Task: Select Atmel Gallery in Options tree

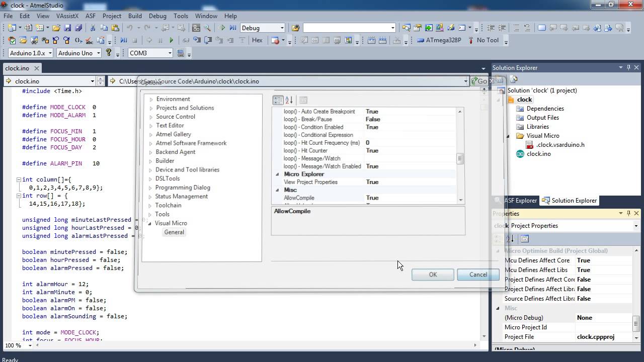Action: 174,134
